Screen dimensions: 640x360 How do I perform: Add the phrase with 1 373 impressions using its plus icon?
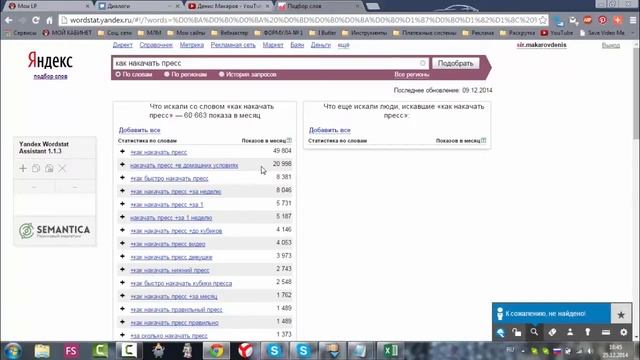[122, 335]
